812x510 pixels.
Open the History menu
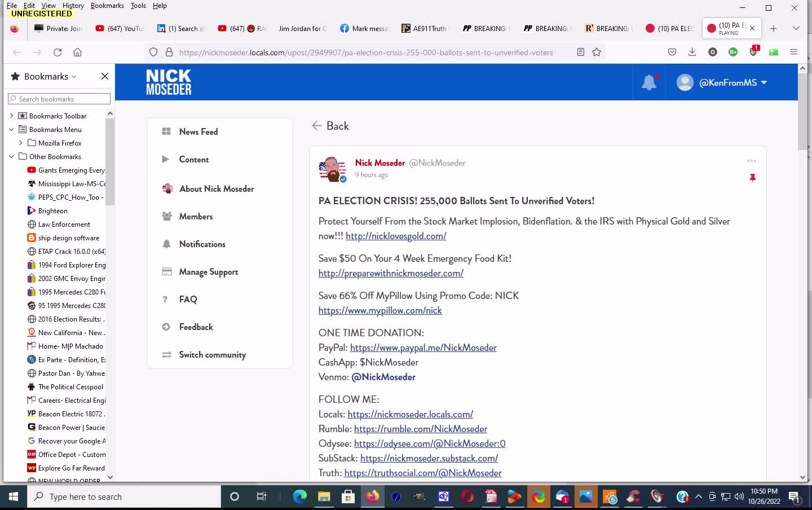point(73,6)
